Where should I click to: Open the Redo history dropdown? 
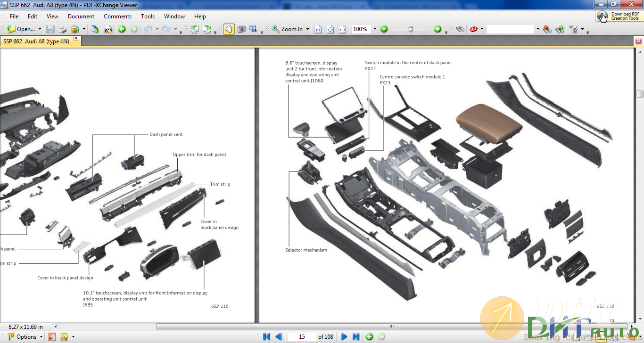pos(175,29)
